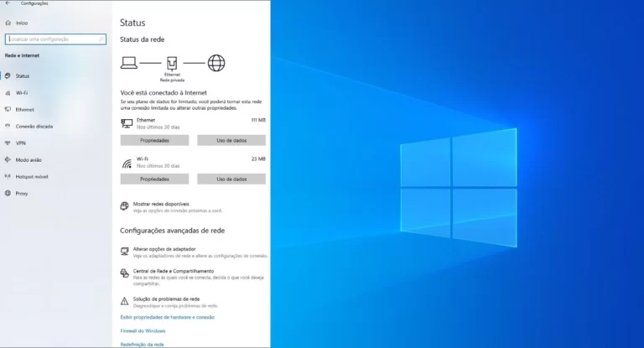
Task: Click the VPN sidebar icon
Action: [x=8, y=143]
